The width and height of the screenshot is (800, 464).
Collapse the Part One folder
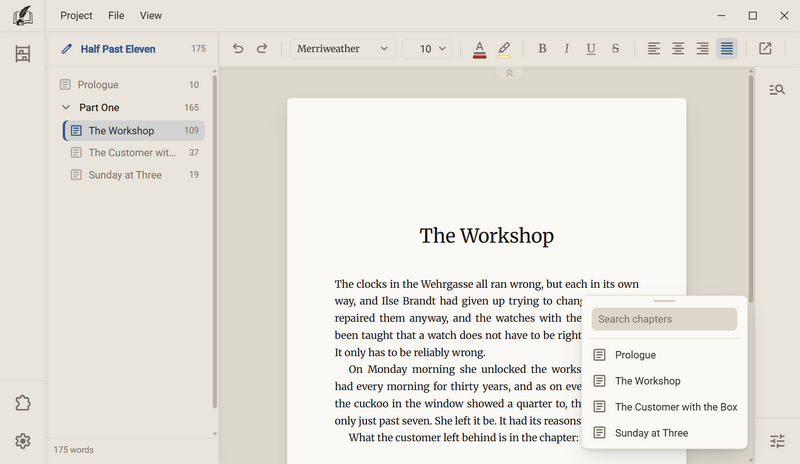click(66, 107)
